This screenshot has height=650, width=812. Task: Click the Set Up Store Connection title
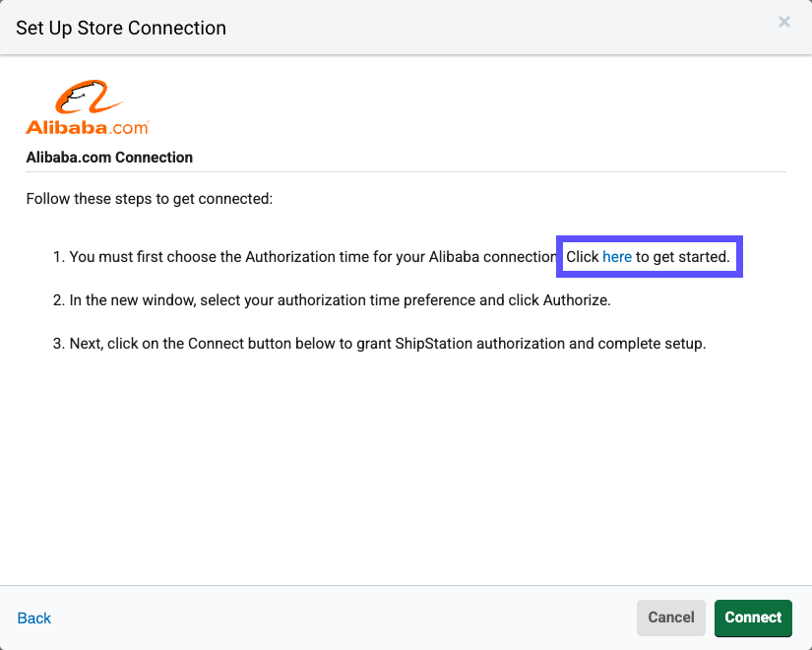(x=120, y=28)
